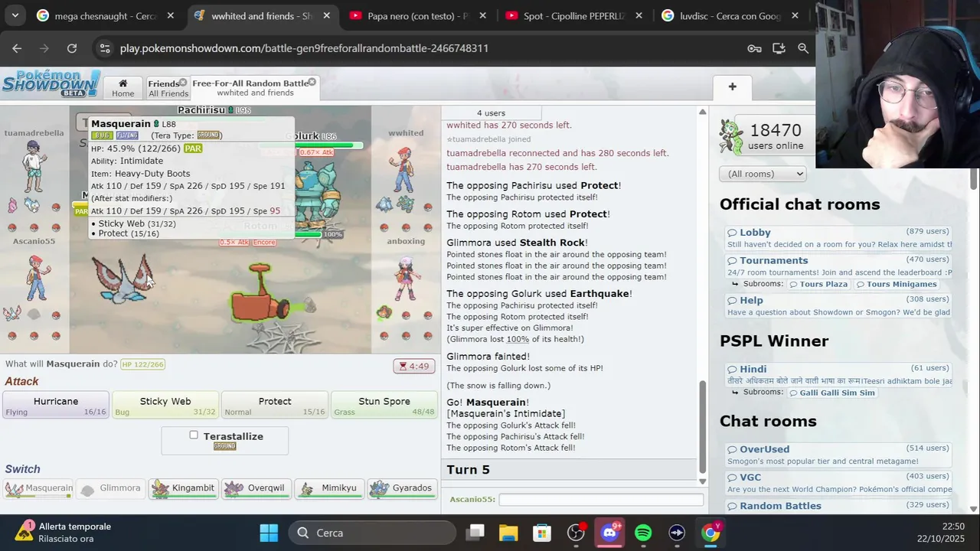The height and width of the screenshot is (551, 980).
Task: Click Masquerain sprite on the battlefield
Action: pos(122,279)
